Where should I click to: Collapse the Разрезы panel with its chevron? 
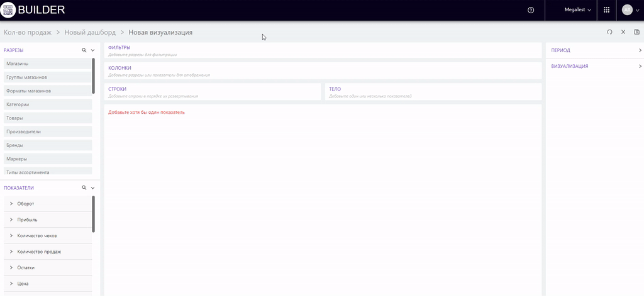[x=93, y=50]
